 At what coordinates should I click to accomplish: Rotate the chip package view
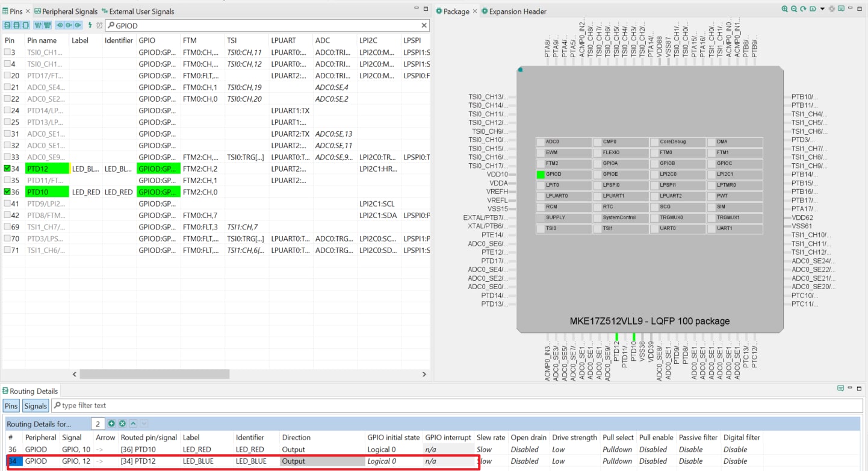[803, 9]
